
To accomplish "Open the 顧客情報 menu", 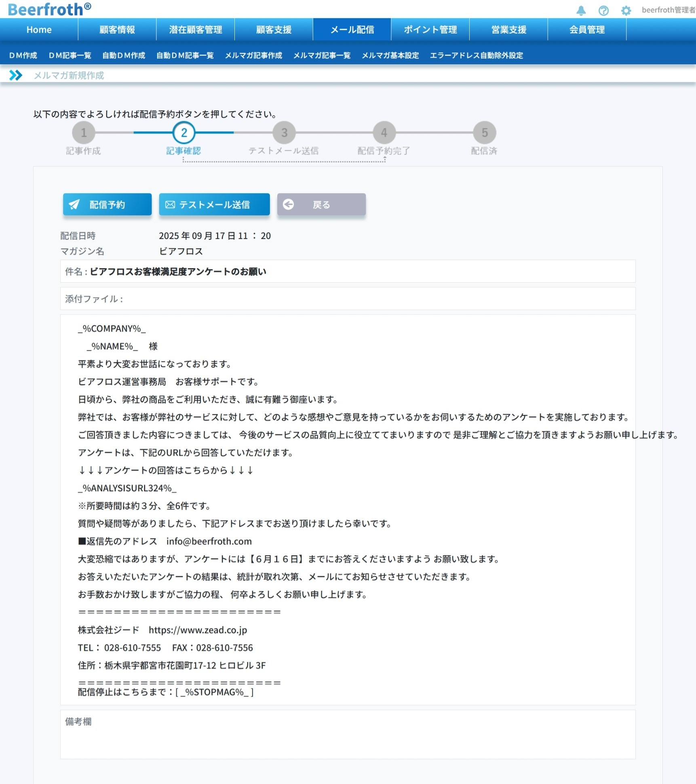I will click(x=117, y=30).
